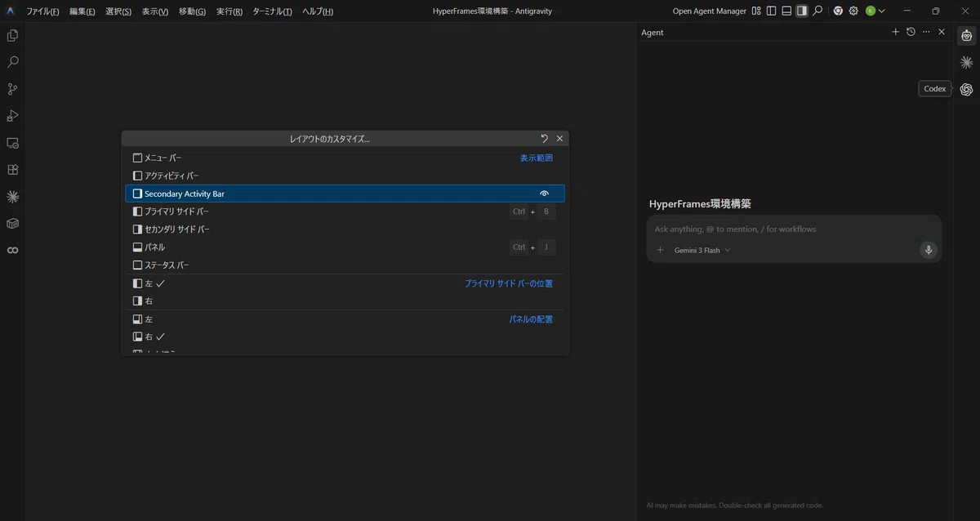980x521 pixels.
Task: Open the settings gear in the title bar
Action: 853,11
